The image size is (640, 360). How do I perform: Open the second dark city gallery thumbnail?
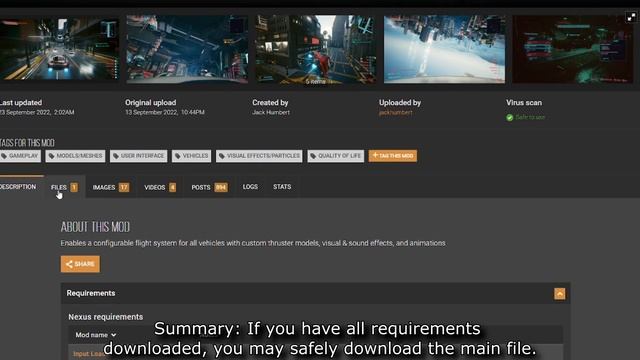(187, 49)
